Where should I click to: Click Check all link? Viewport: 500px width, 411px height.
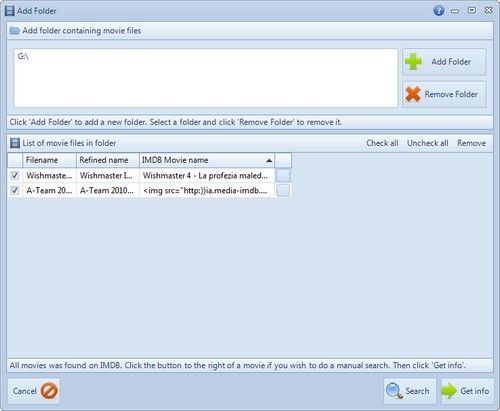tap(382, 143)
